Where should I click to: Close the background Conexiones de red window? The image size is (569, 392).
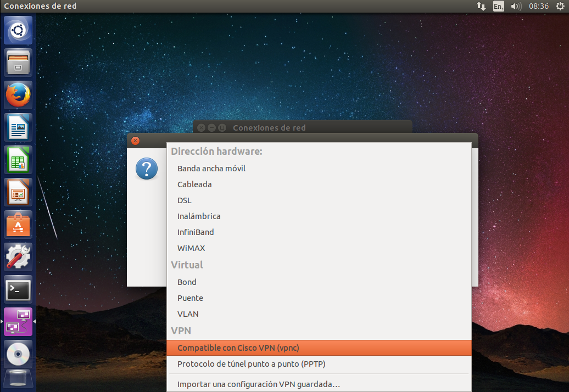point(202,127)
